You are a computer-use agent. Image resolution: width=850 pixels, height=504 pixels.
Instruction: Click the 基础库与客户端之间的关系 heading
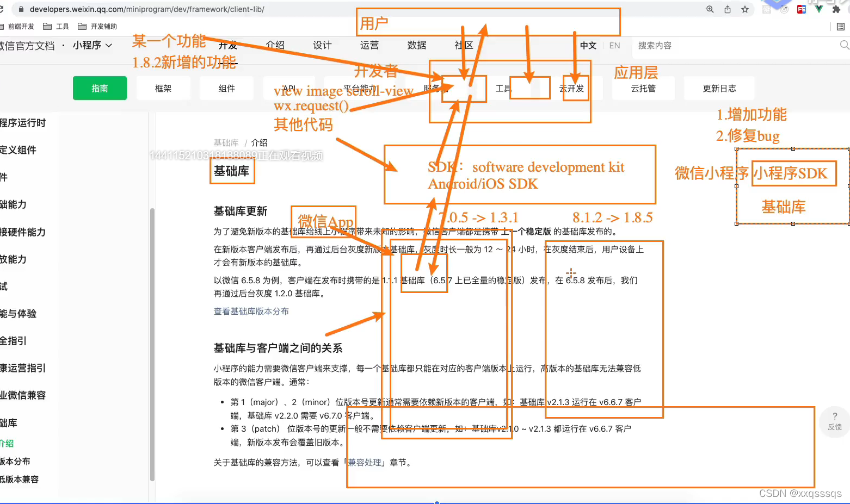click(278, 348)
